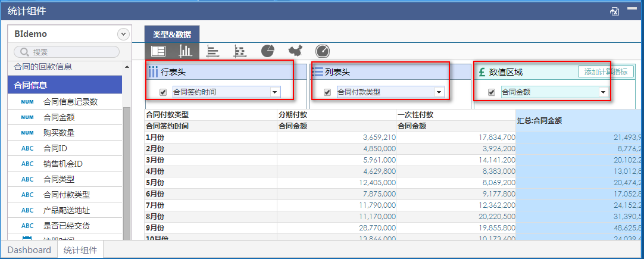Switch to the Dashboard tab

point(29,250)
